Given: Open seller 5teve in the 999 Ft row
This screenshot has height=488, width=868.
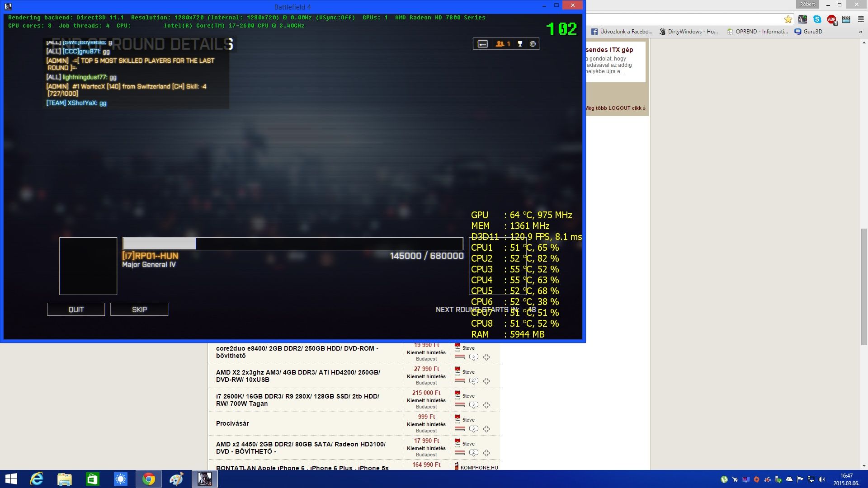Looking at the screenshot, I should point(468,420).
